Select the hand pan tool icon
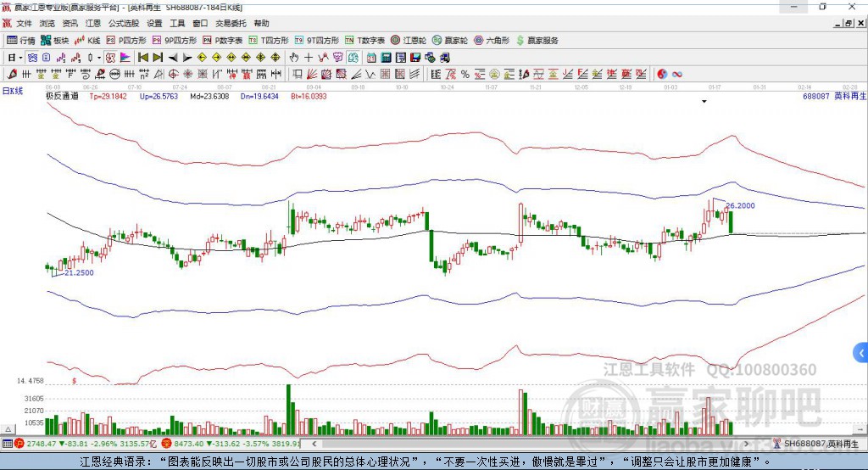Viewport: 868px width, 470px height. pos(294,58)
